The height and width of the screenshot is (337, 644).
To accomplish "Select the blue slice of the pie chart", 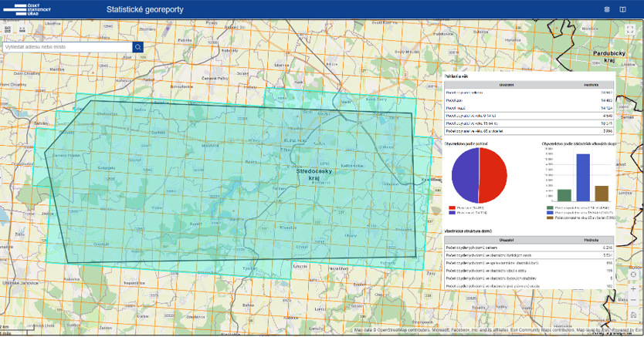I will tap(465, 175).
